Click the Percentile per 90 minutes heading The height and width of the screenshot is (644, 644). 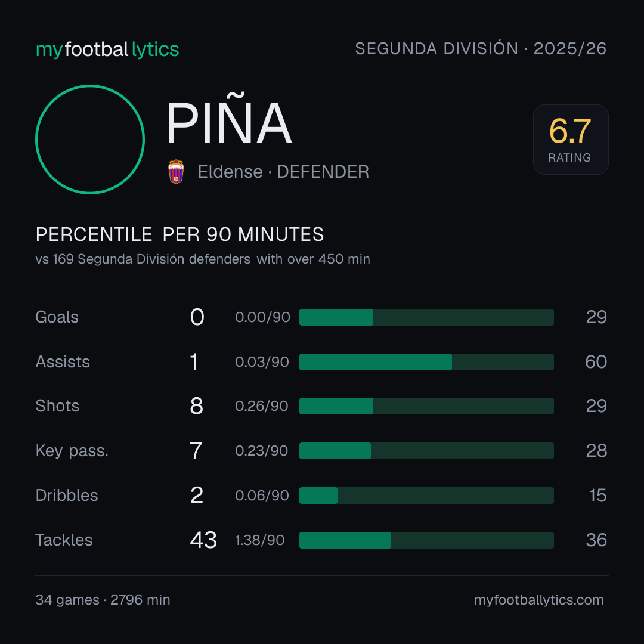click(180, 234)
